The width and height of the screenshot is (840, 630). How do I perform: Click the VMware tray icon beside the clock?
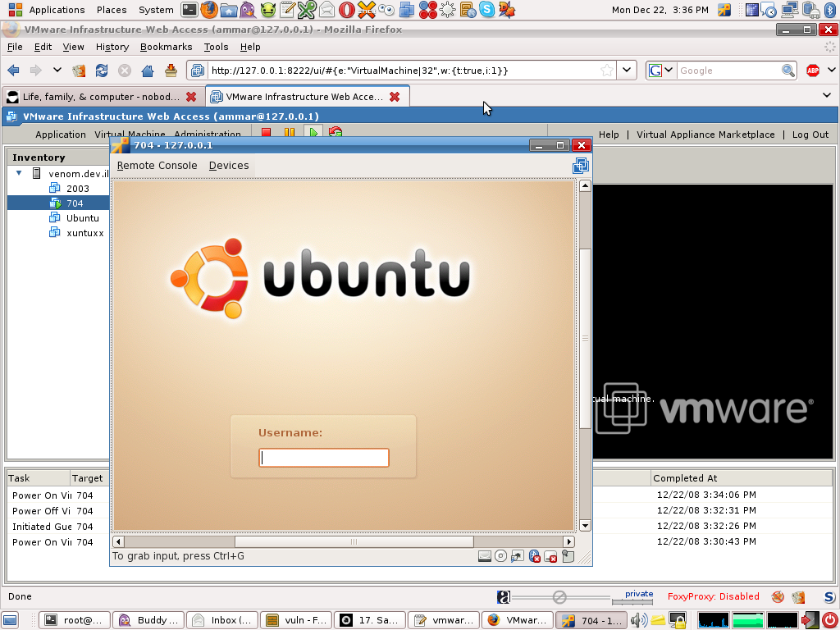[724, 10]
